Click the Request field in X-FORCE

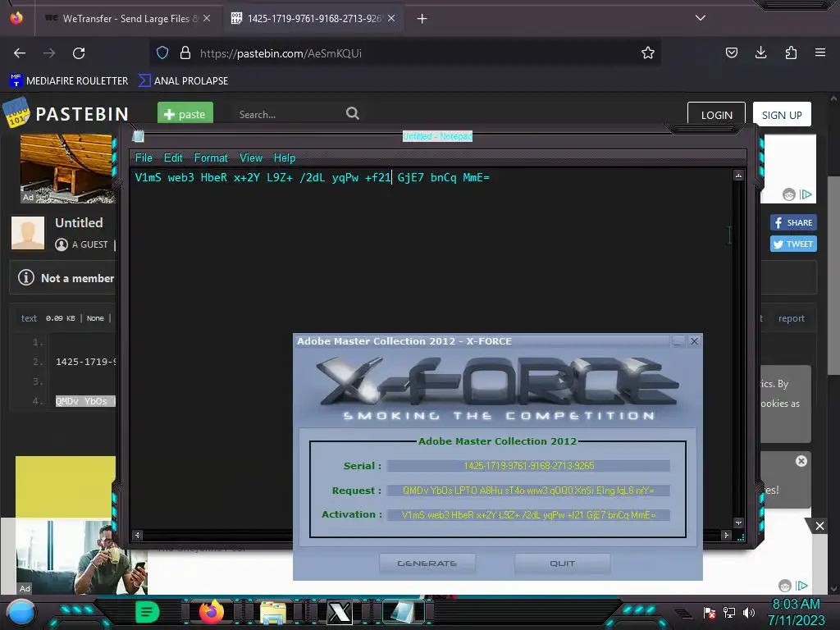tap(528, 491)
